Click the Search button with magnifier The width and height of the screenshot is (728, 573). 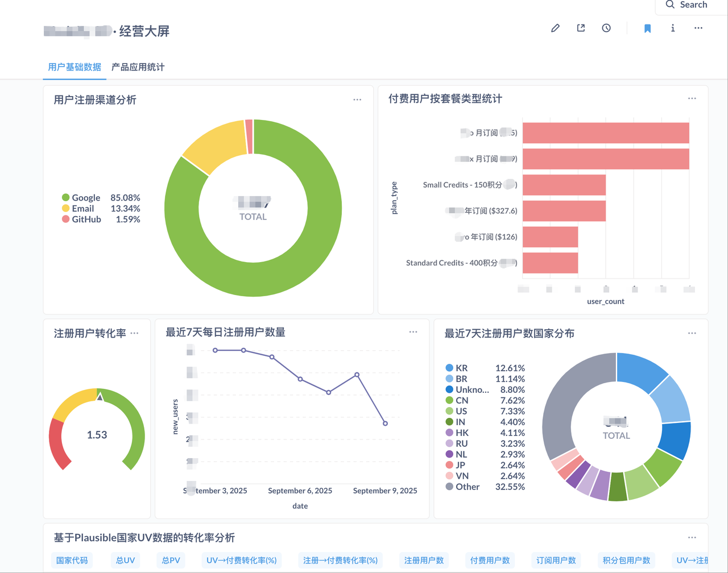tap(687, 5)
